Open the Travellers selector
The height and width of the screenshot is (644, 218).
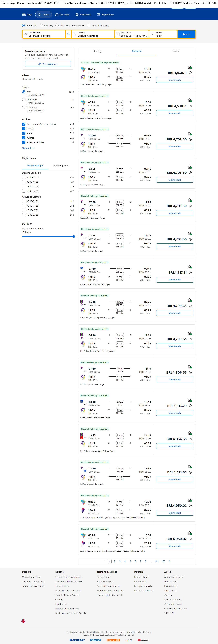(163, 34)
